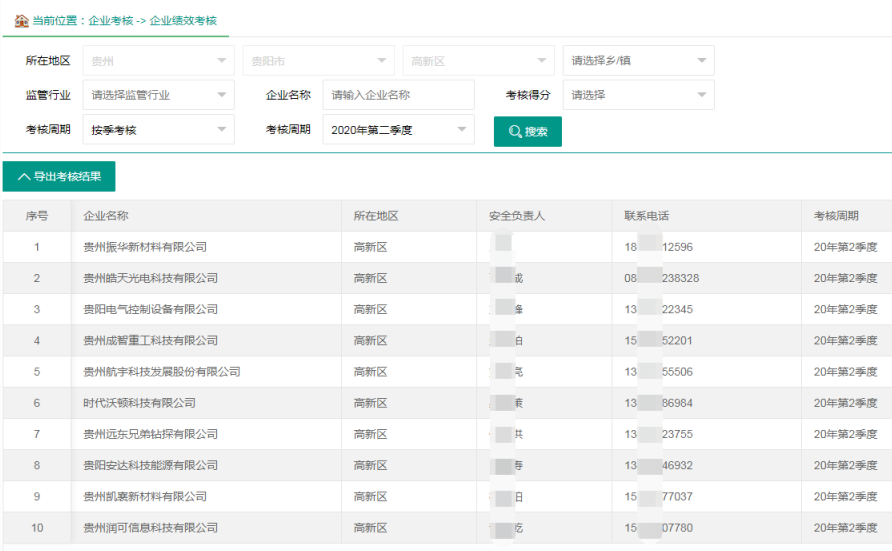This screenshot has width=892, height=551.
Task: Click the 考核周期 column header
Action: pyautogui.click(x=836, y=216)
